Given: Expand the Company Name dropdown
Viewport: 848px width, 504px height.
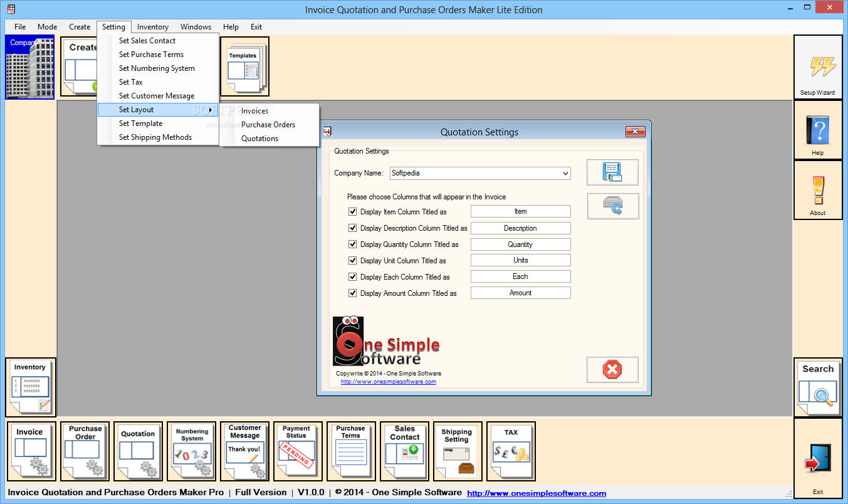Looking at the screenshot, I should pos(565,174).
